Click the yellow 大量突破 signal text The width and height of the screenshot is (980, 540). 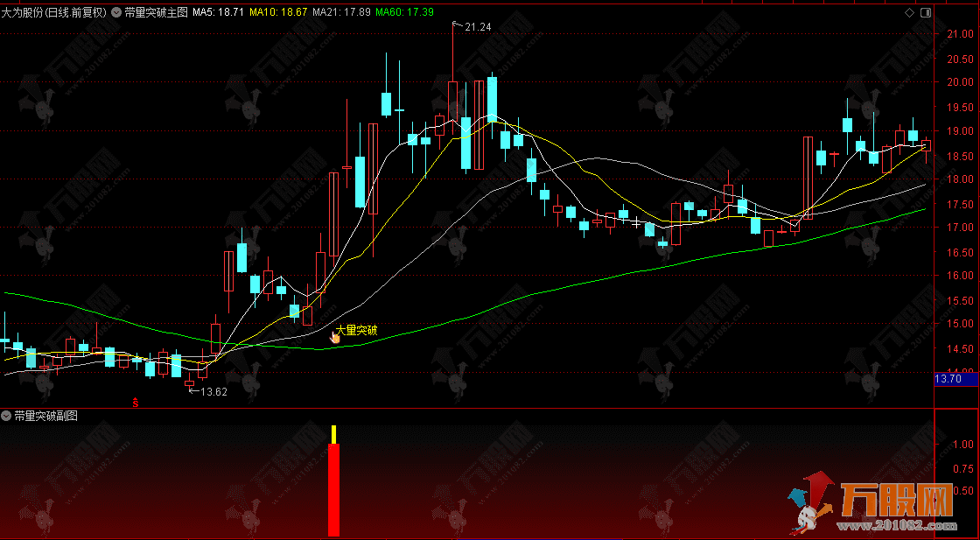coord(356,330)
